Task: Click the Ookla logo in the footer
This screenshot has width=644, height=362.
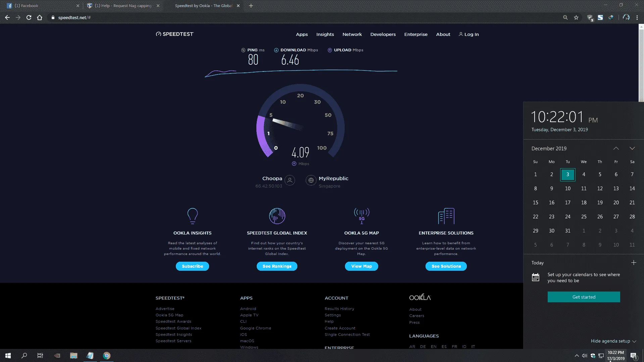Action: tap(420, 297)
